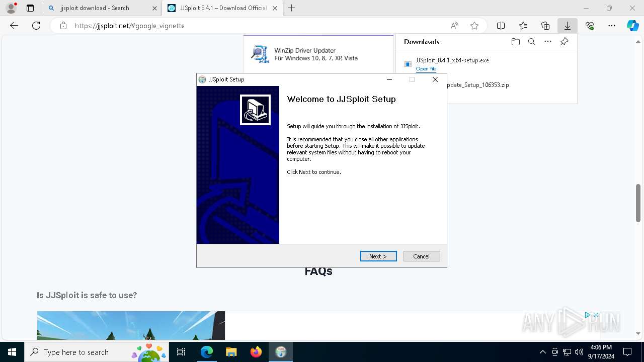The image size is (644, 362).
Task: Refresh the current page
Action: (x=36, y=26)
